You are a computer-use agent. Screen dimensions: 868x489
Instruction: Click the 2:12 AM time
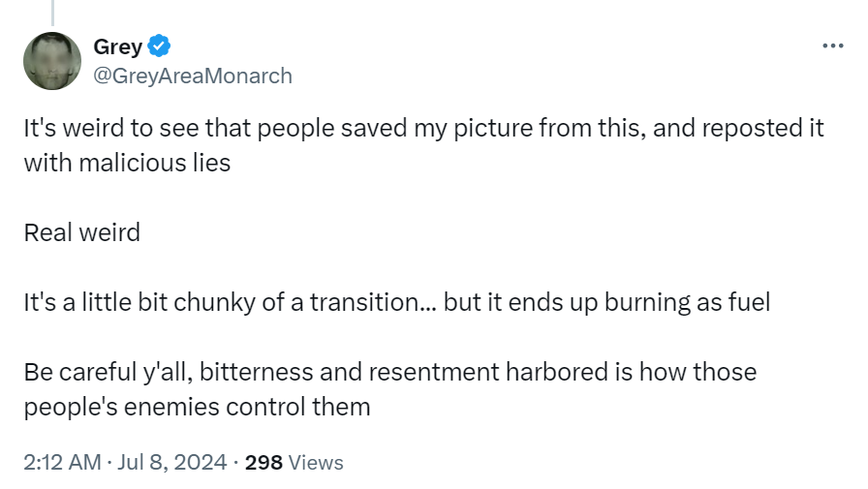[62, 462]
